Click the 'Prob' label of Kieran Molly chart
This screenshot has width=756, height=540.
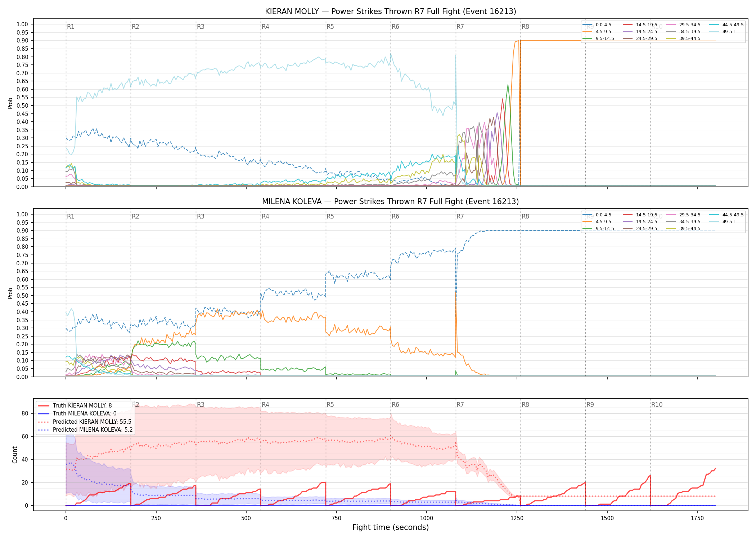point(10,103)
